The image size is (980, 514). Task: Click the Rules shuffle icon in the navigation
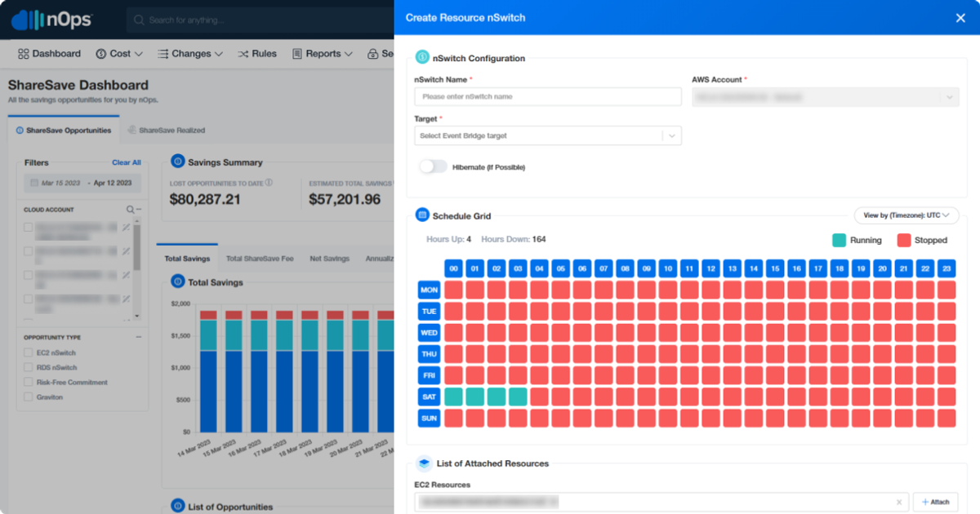point(243,54)
